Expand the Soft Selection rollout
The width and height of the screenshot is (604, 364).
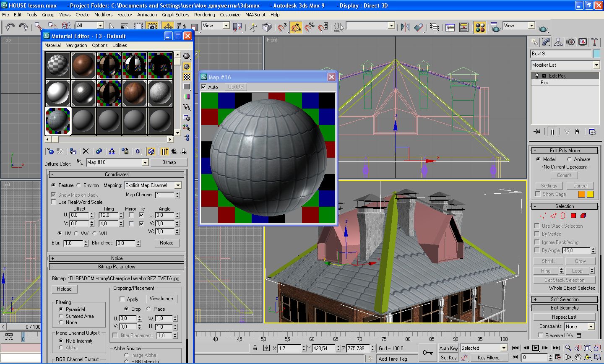coord(565,299)
